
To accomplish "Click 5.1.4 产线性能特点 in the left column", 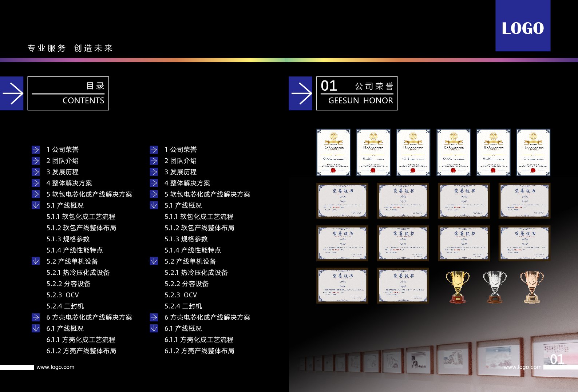I will [x=75, y=250].
